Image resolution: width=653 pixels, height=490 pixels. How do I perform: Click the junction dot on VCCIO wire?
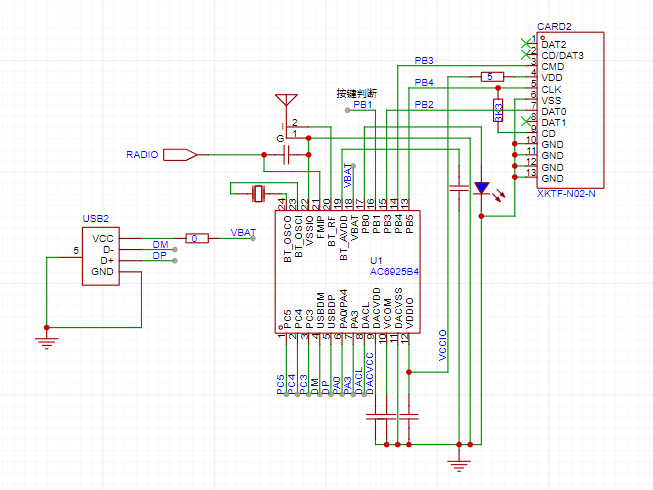click(x=409, y=372)
